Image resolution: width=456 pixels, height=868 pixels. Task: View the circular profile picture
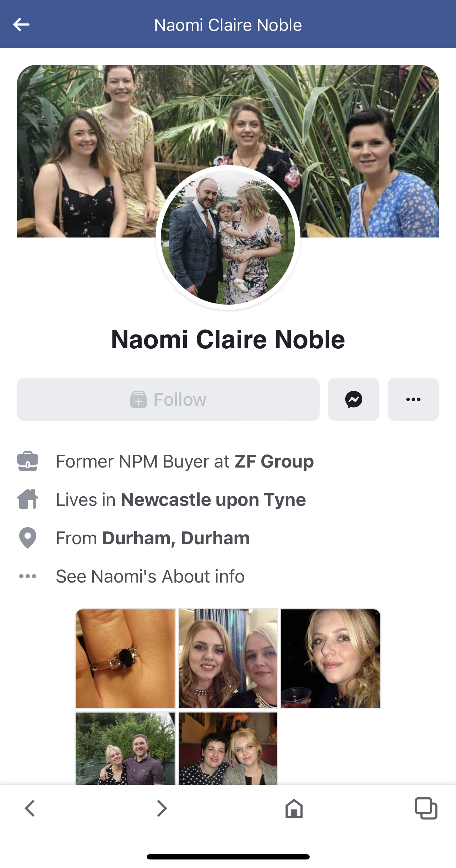pos(228,238)
